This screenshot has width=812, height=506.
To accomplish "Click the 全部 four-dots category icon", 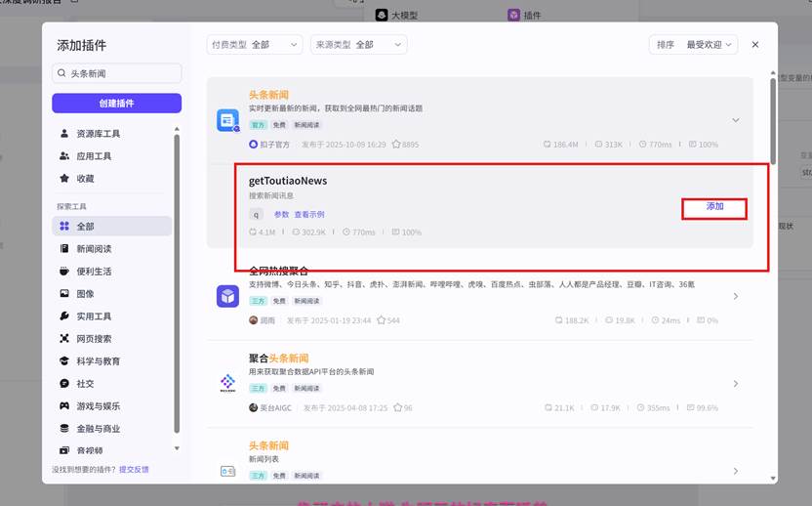I will [64, 226].
